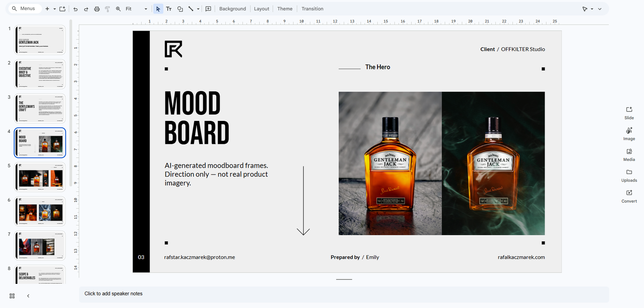The height and width of the screenshot is (308, 644).
Task: Open slide 5 thumbnail in filmstrip
Action: [40, 177]
